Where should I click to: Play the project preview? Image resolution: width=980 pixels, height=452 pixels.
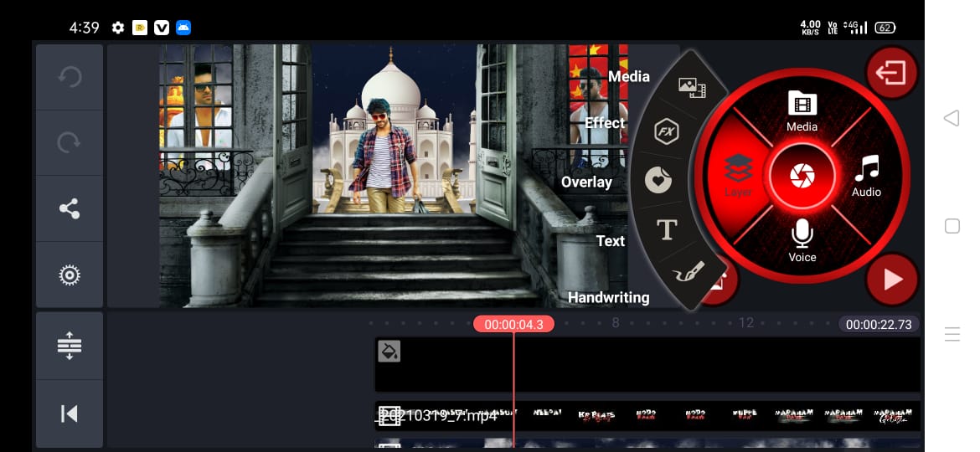(892, 279)
